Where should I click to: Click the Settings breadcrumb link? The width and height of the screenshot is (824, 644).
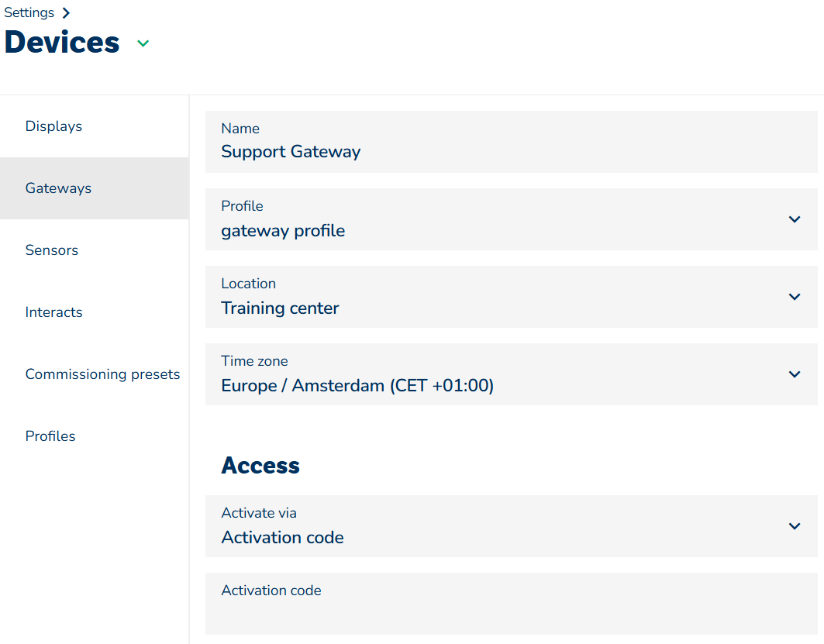(x=29, y=12)
